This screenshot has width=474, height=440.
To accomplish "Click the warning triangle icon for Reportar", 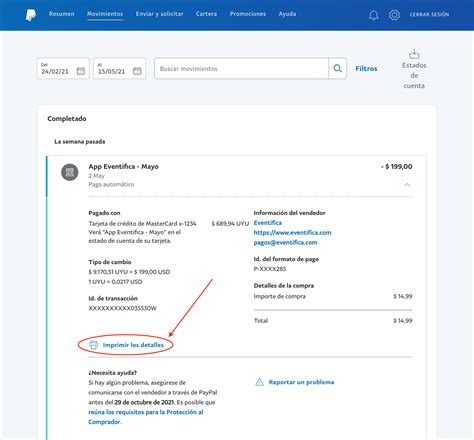I will (259, 382).
